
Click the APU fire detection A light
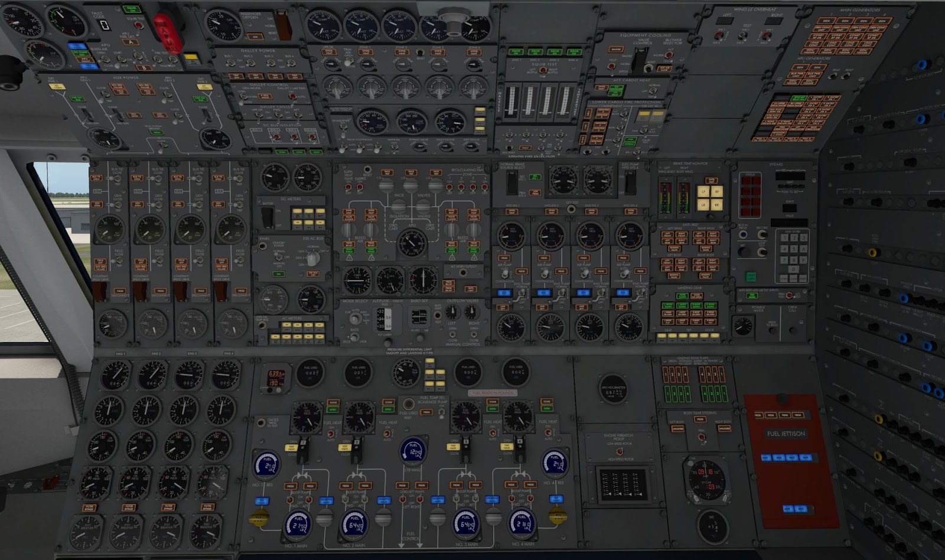pos(131,42)
